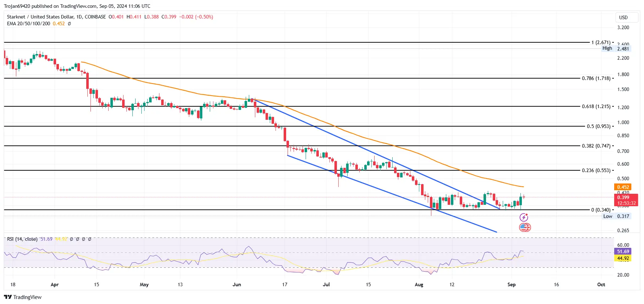This screenshot has height=304, width=644.
Task: Select the EMA 20/50/100/200 indicator legend
Action: 28,23
